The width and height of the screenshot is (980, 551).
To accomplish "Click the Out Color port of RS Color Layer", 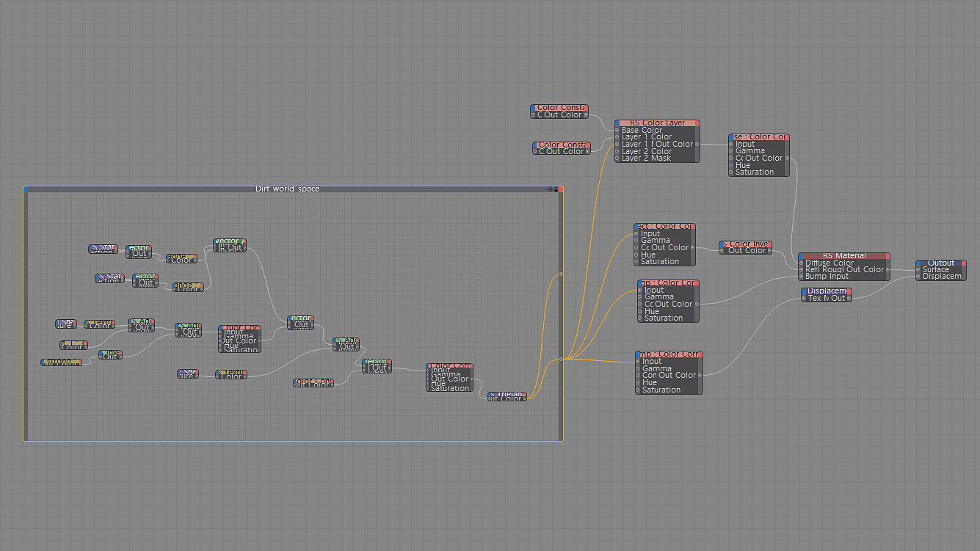I will 697,145.
